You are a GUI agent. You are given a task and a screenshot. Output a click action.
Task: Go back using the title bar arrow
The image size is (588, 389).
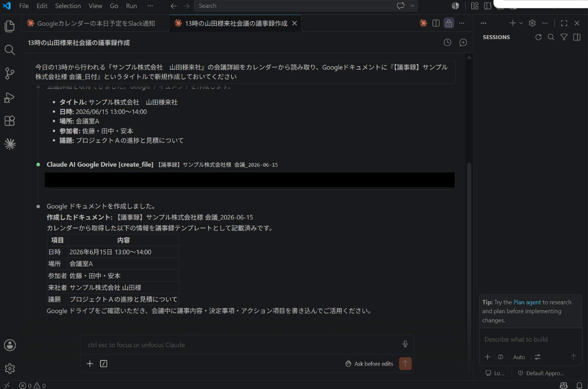(x=174, y=6)
